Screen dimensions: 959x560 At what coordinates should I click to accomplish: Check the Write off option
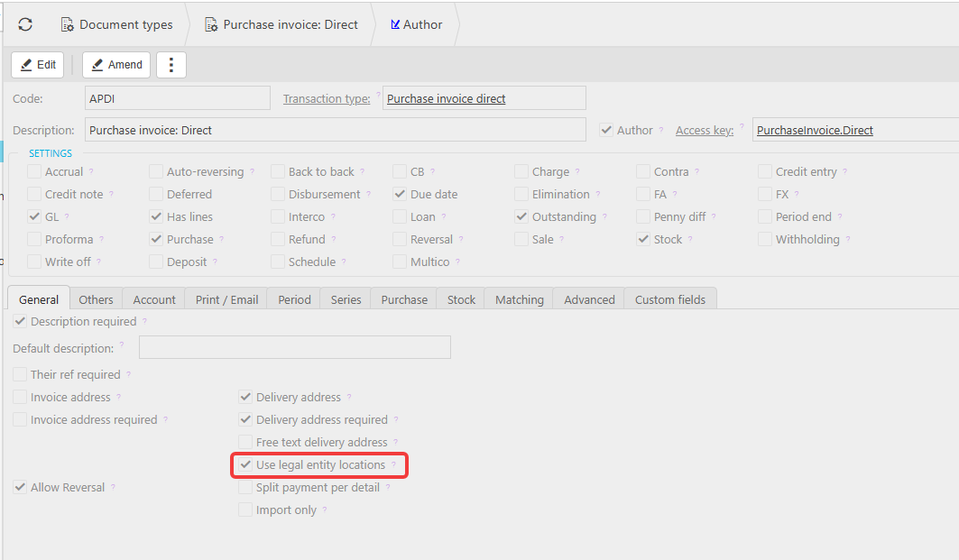click(34, 262)
